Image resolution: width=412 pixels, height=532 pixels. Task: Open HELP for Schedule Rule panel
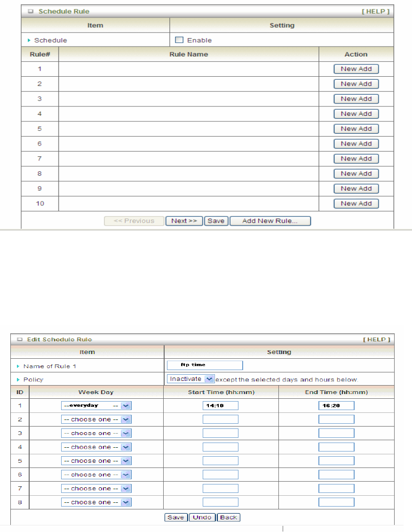[x=376, y=11]
